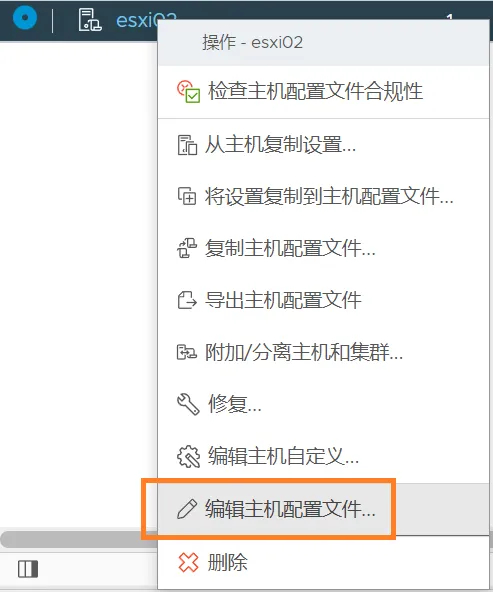Click the wrench icon for 修复
The height and width of the screenshot is (592, 493).
188,404
